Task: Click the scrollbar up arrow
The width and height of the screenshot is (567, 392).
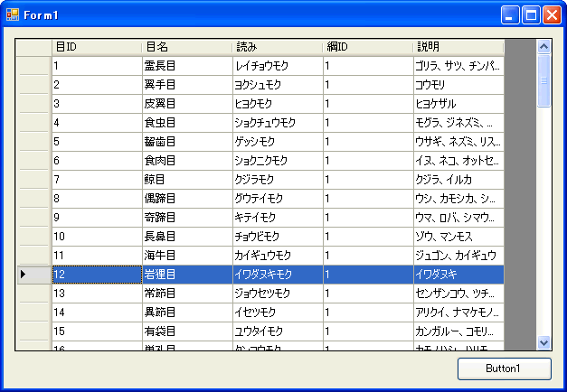Action: tap(543, 47)
